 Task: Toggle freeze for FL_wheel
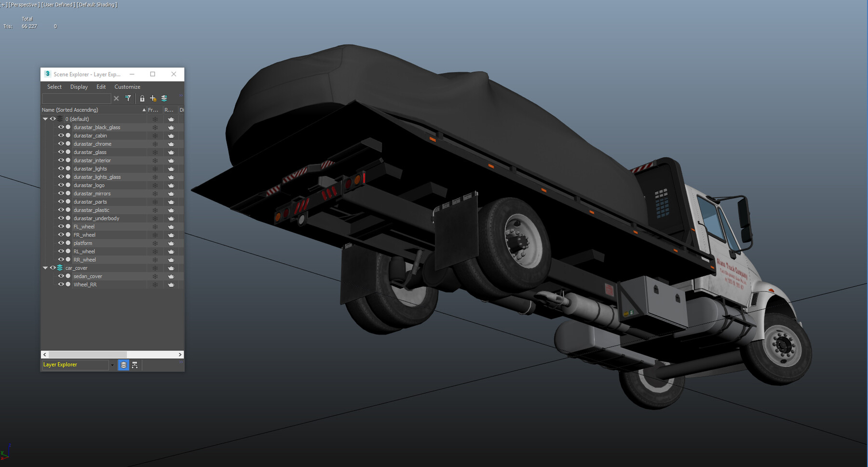coord(155,227)
